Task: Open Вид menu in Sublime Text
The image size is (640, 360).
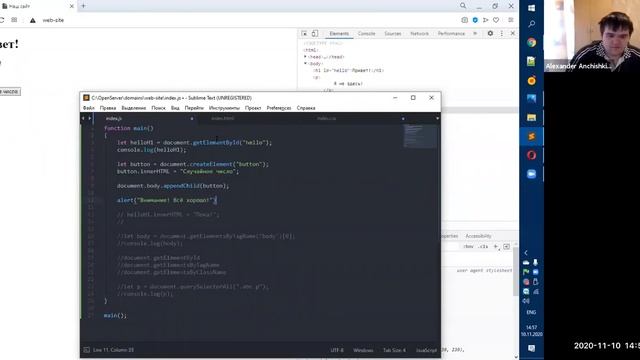Action: (175, 108)
